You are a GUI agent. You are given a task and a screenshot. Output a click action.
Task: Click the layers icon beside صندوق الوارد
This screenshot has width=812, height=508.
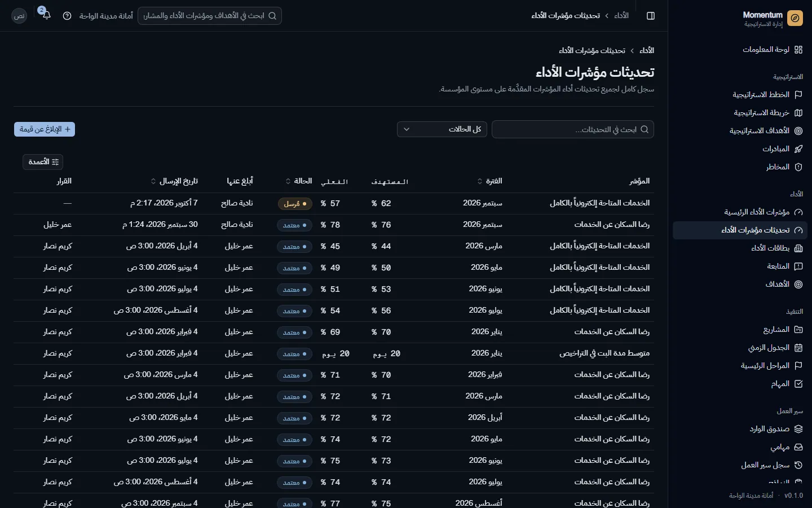click(x=798, y=429)
